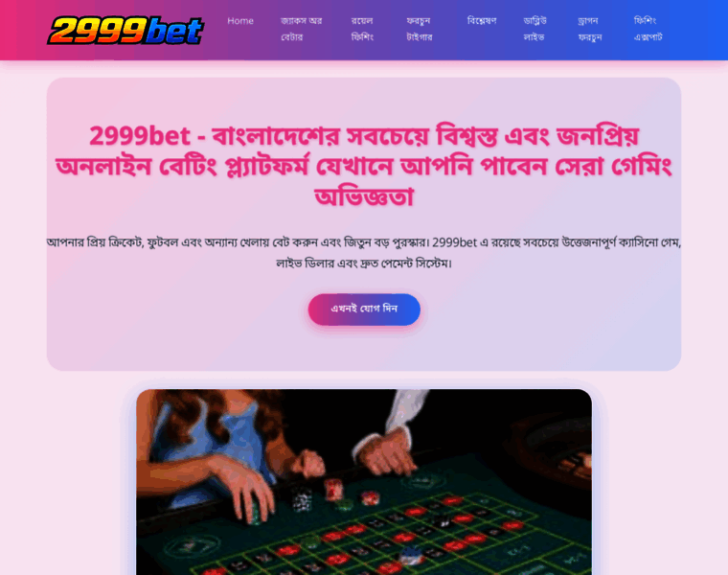Open the ড্রাগন ফরচুন nav link
728x575 pixels.
590,29
